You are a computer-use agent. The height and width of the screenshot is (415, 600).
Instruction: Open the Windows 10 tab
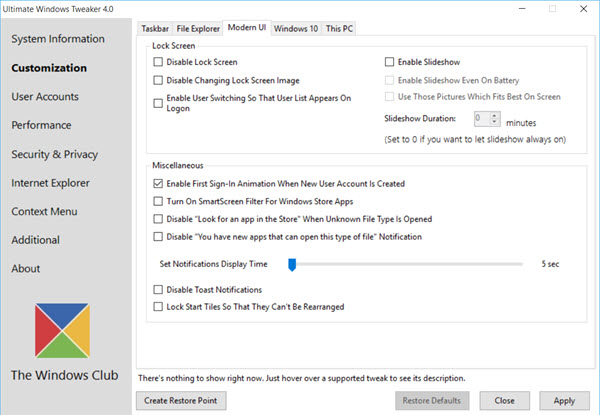[x=296, y=29]
